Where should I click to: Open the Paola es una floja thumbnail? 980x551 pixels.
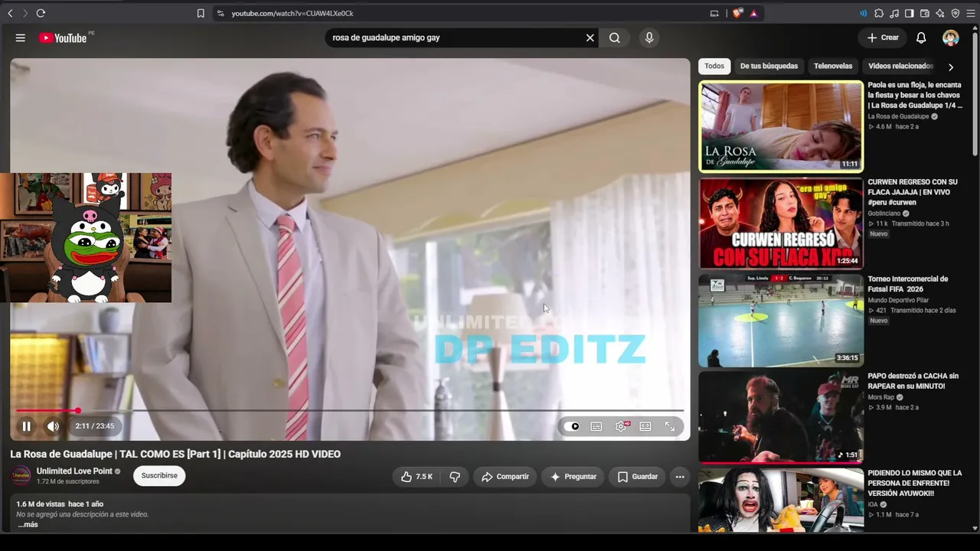[x=781, y=126]
